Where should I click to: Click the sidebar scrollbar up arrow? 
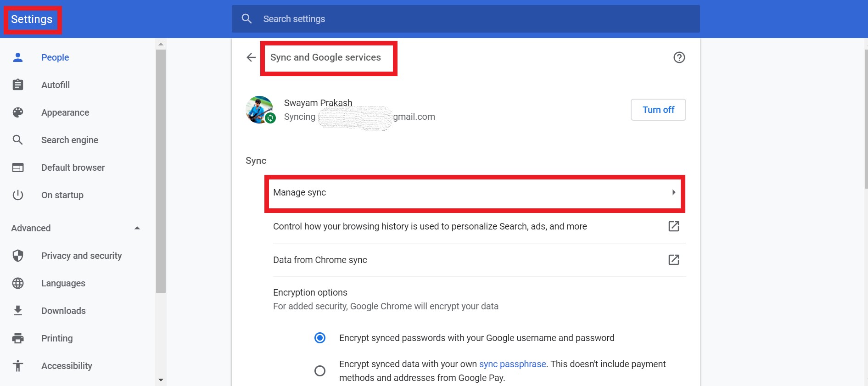pyautogui.click(x=161, y=44)
